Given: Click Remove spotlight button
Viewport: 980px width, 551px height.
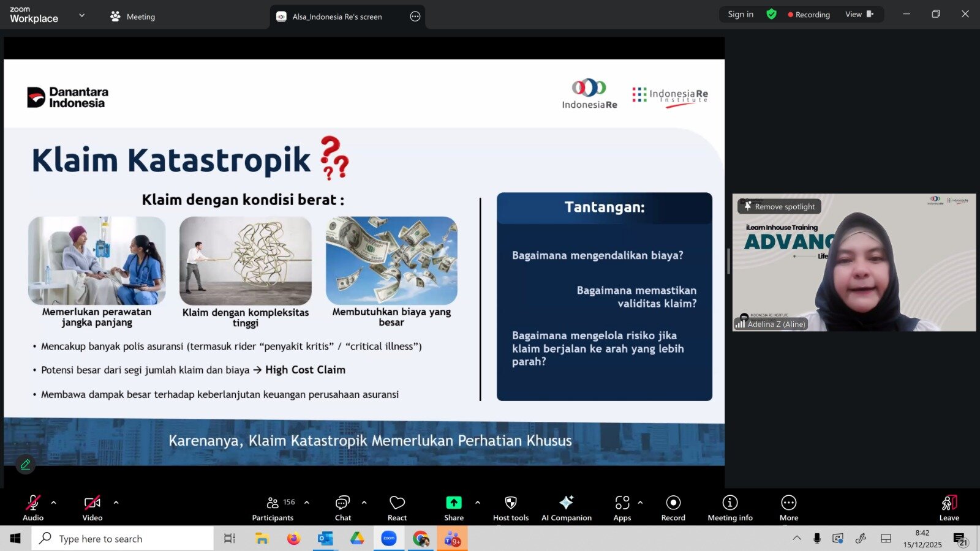Looking at the screenshot, I should [779, 207].
